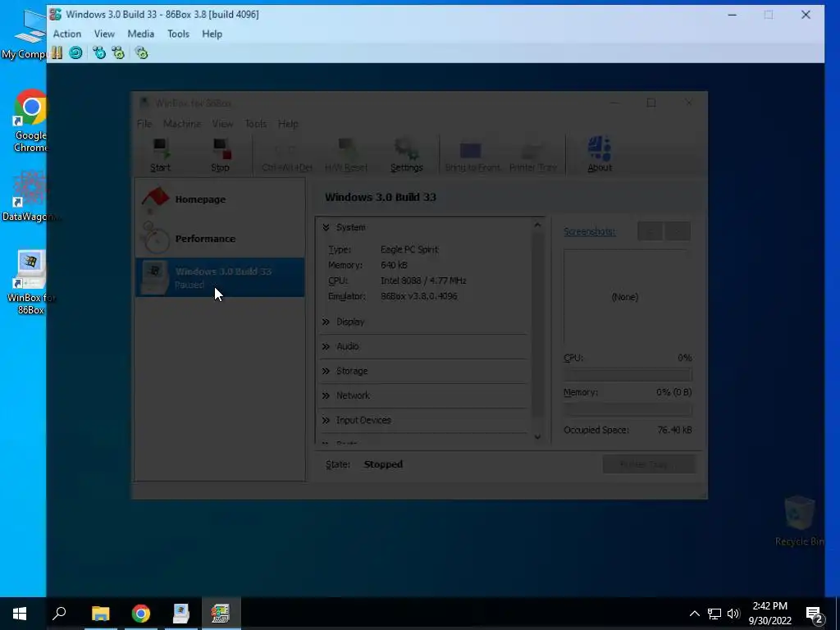Click the (None) screenshot preview area
This screenshot has width=840, height=630.
(625, 297)
